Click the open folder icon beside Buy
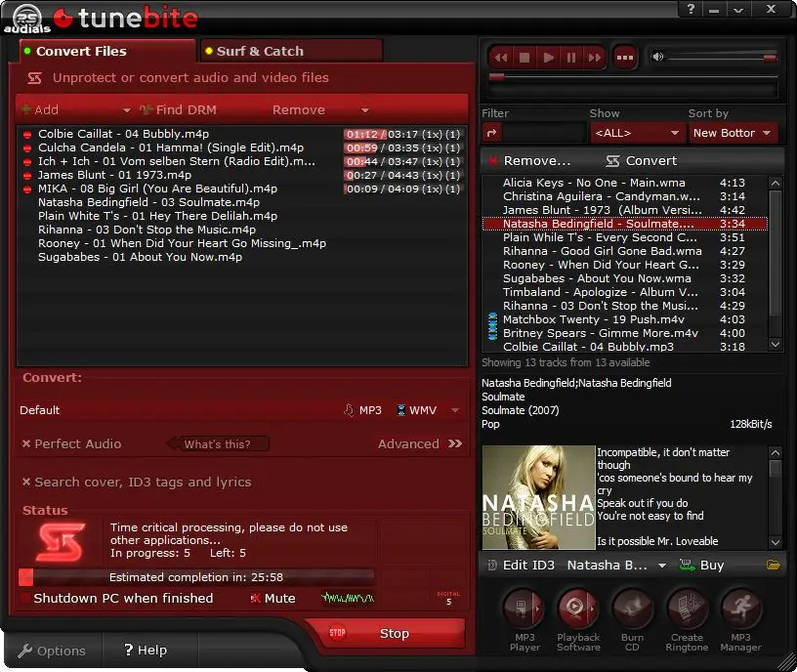 (x=773, y=565)
